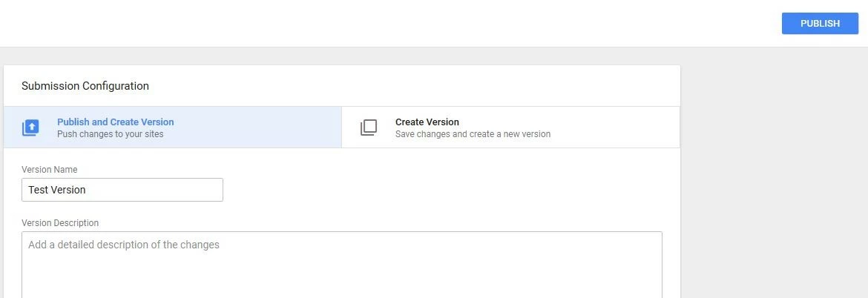Click the "Add a detailed description" placeholder text
The height and width of the screenshot is (298, 868).
[124, 245]
